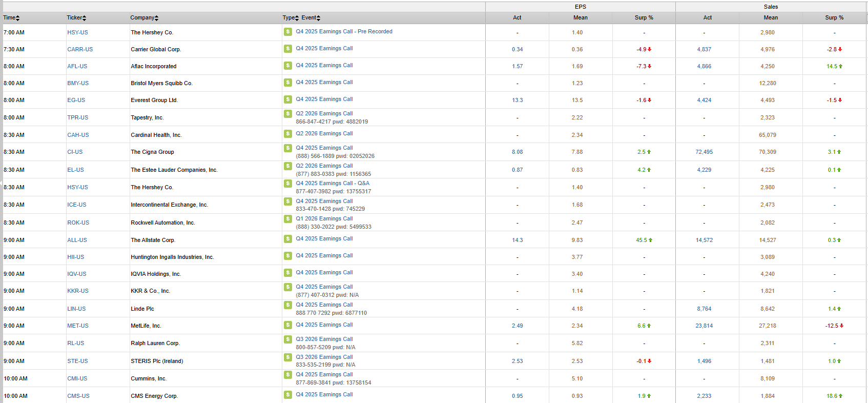Click the green event icon for Tapestry call
The height and width of the screenshot is (403, 868).
[x=288, y=114]
